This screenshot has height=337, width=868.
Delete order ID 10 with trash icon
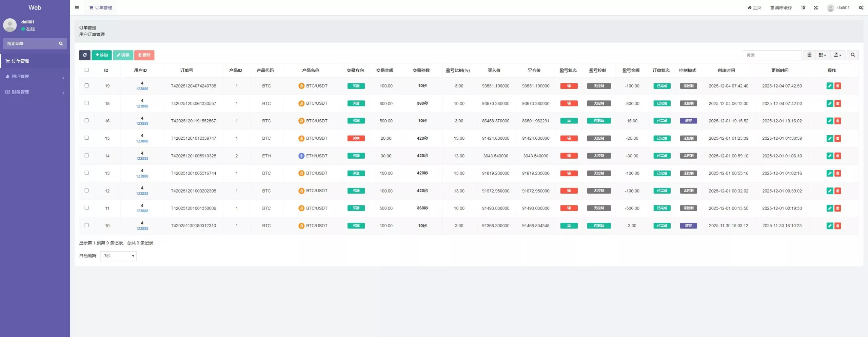(x=837, y=226)
